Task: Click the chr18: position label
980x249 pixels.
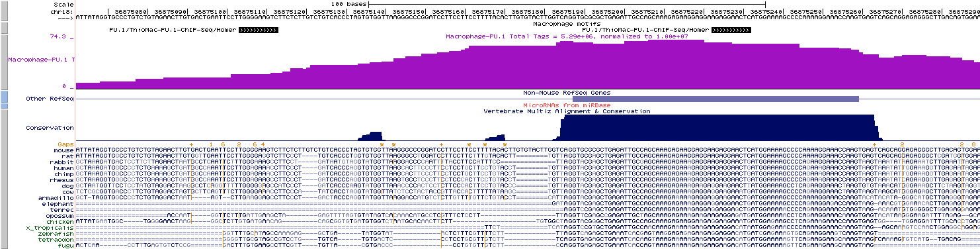Action: (61, 11)
